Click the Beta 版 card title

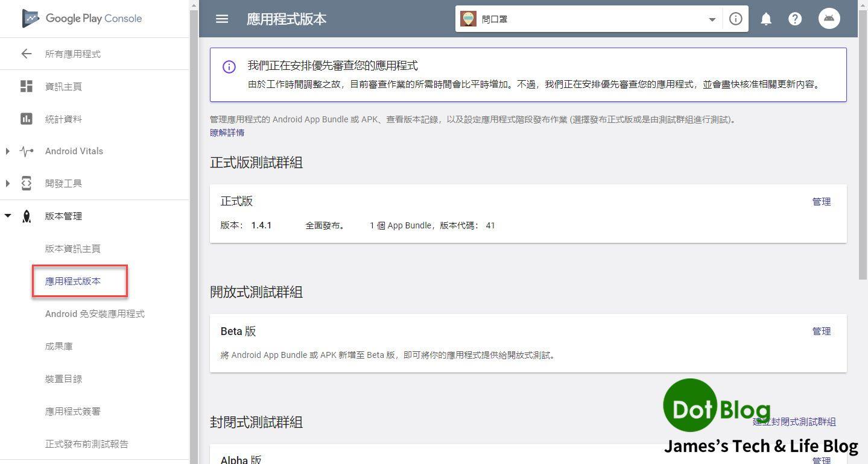(238, 331)
